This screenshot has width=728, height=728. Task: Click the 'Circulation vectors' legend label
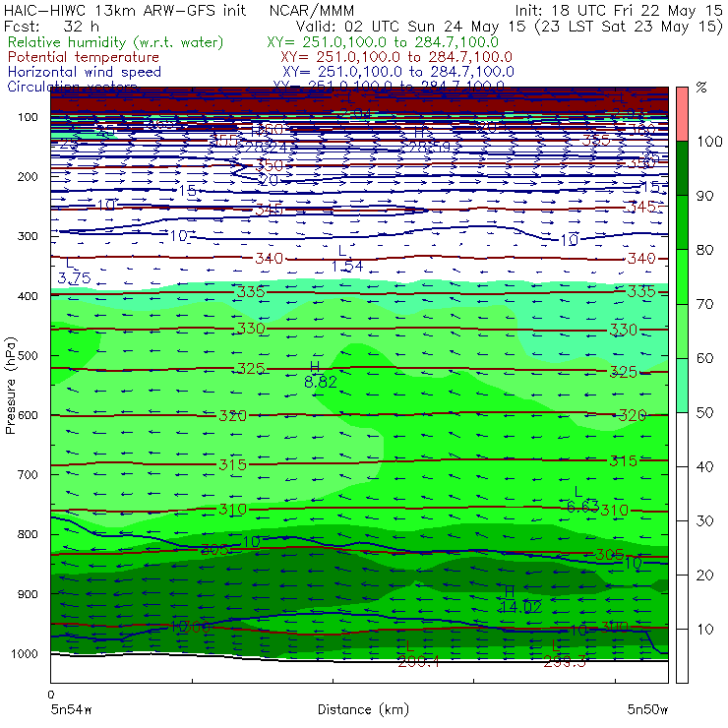click(x=72, y=86)
